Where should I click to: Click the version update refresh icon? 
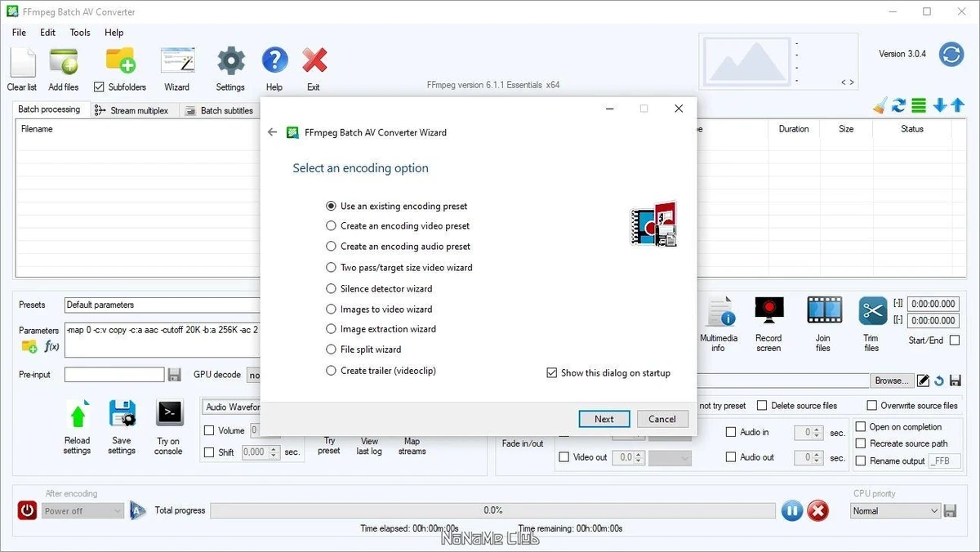click(x=951, y=55)
